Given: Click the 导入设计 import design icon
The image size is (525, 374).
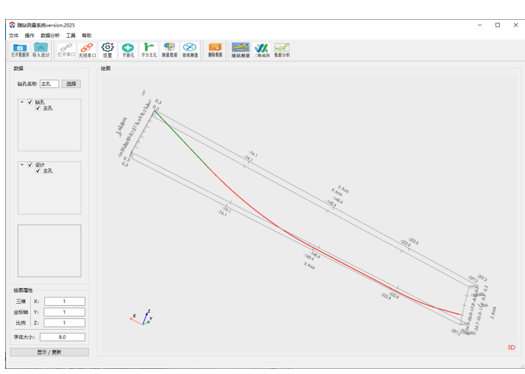Looking at the screenshot, I should (x=41, y=50).
